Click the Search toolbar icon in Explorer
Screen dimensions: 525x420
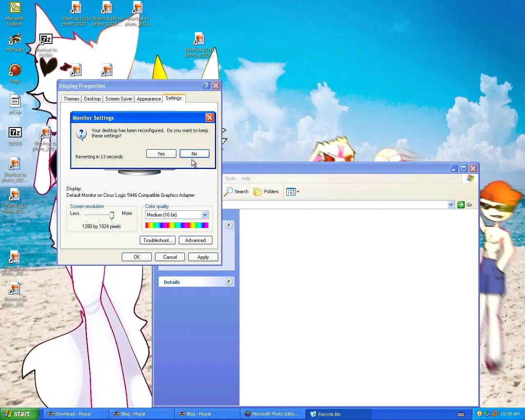pyautogui.click(x=236, y=192)
